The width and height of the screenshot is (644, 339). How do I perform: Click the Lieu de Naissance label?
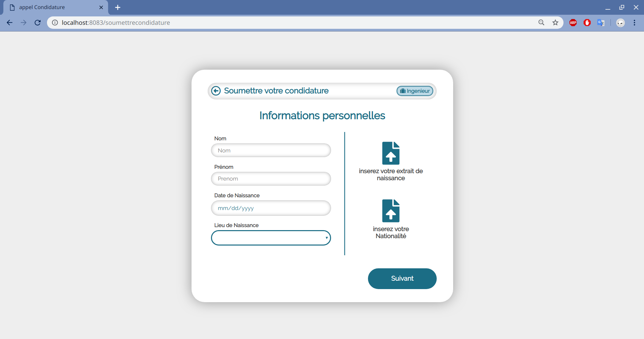pyautogui.click(x=236, y=225)
